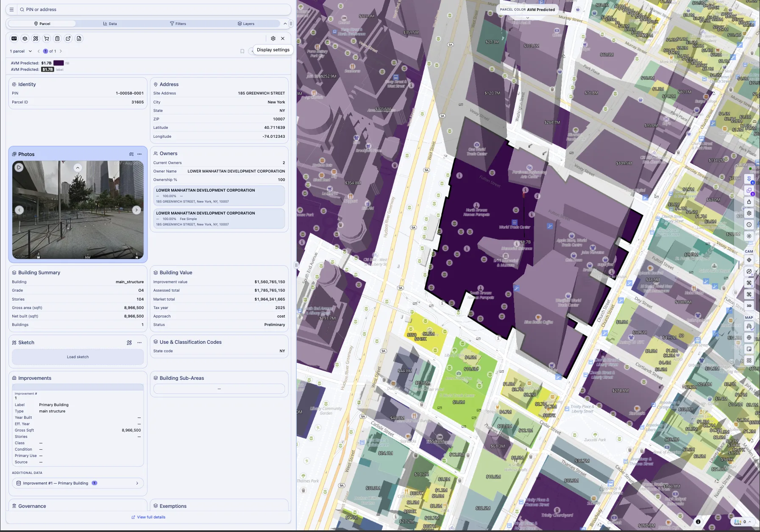The width and height of the screenshot is (760, 532).
Task: Open the 1 parcel dropdown
Action: pos(21,51)
